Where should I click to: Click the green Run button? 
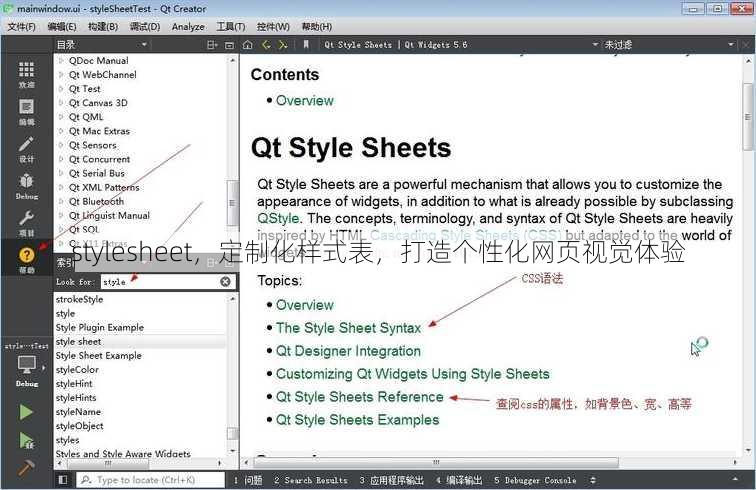26,412
